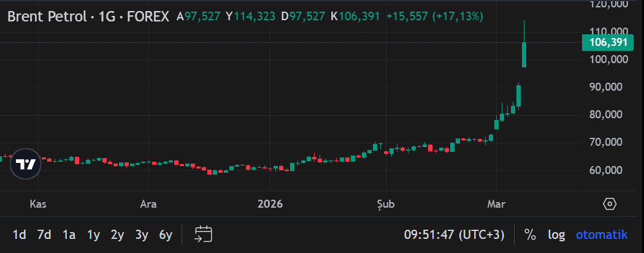Toggle percent scale mode
Image resolution: width=644 pixels, height=253 pixels.
pos(530,234)
